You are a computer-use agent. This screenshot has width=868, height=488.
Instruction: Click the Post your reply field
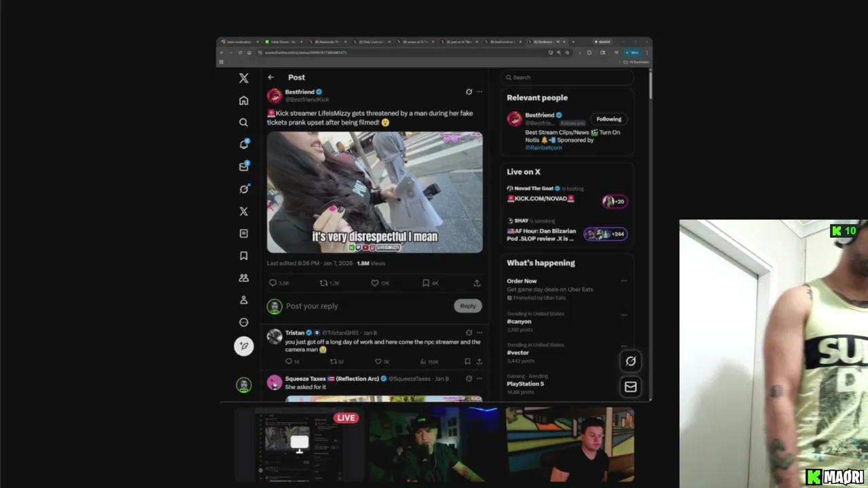(x=366, y=306)
